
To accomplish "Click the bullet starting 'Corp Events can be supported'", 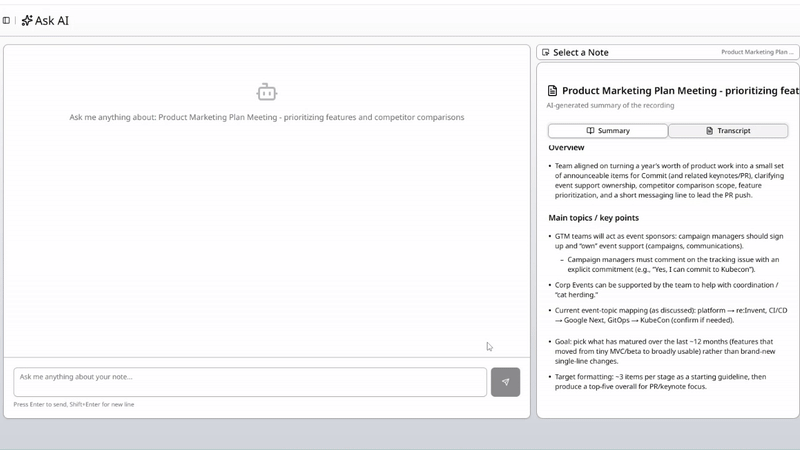I will (666, 290).
